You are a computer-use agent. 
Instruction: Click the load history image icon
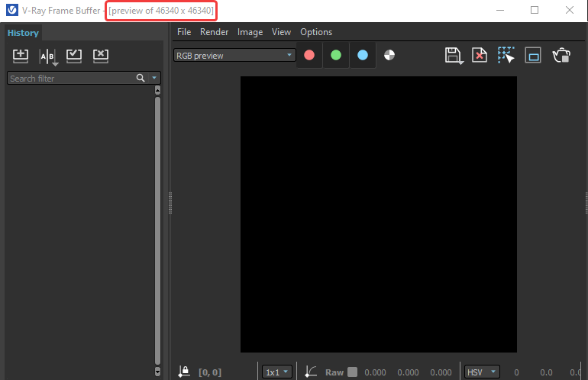point(74,56)
